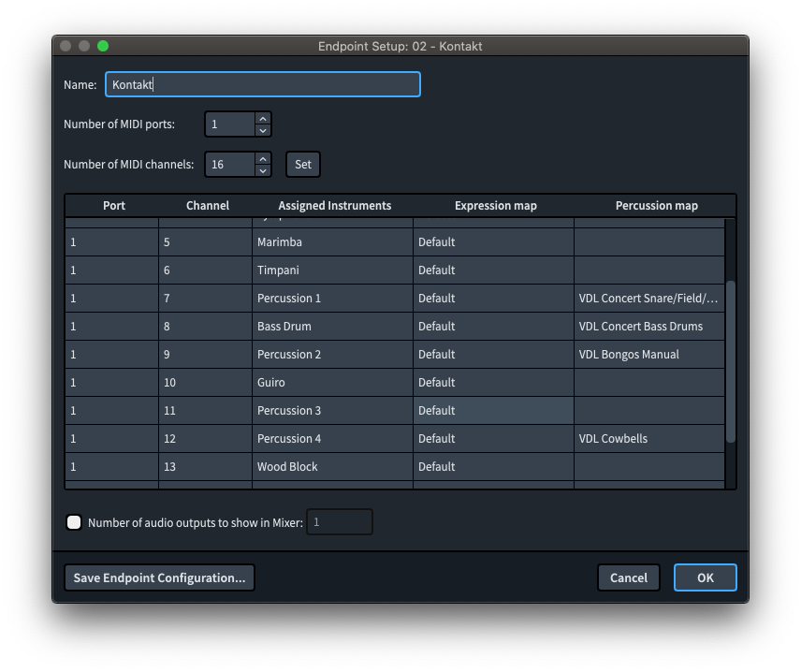Increase the number of MIDI channels

(x=263, y=159)
